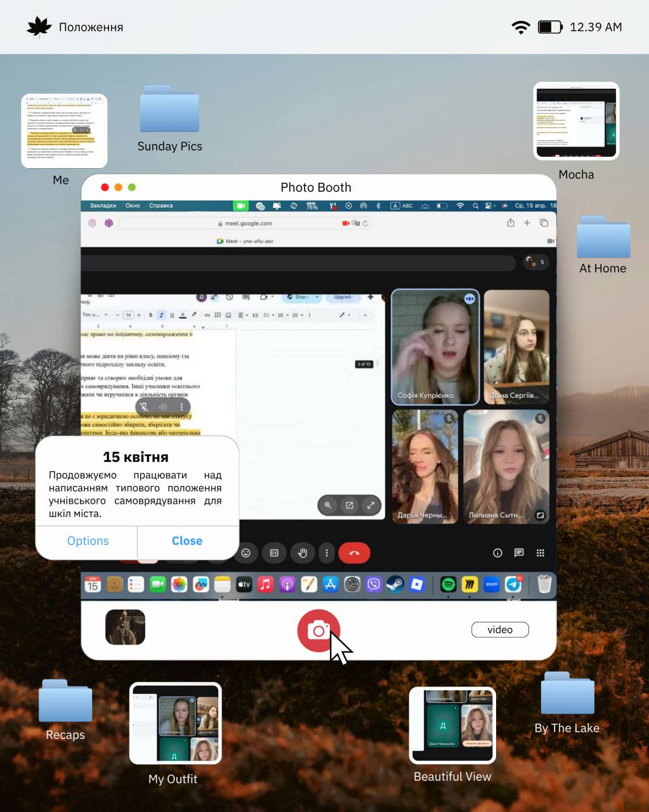This screenshot has width=649, height=812.
Task: Open the Справка menu in the menu bar
Action: 161,206
